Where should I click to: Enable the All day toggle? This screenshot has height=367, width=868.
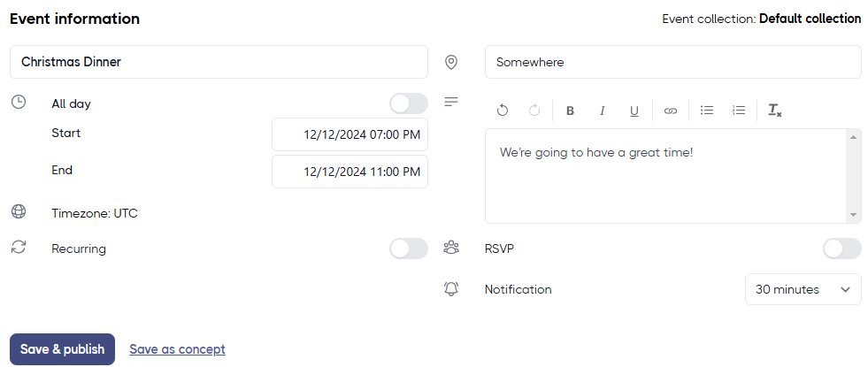(408, 103)
